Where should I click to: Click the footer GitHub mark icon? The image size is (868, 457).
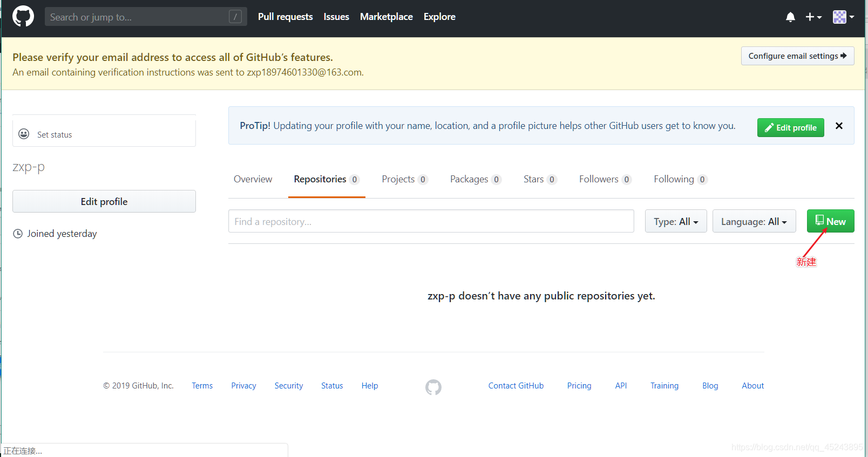coord(433,387)
